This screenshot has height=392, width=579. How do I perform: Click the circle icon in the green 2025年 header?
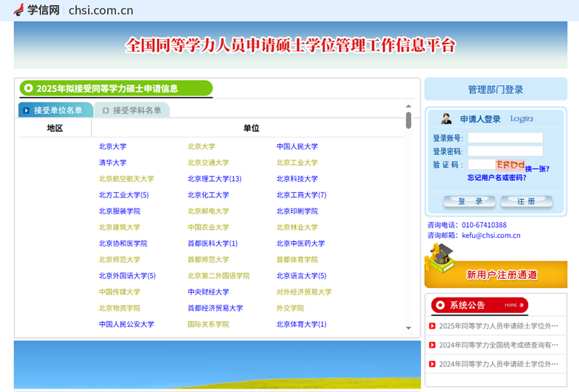pyautogui.click(x=28, y=88)
